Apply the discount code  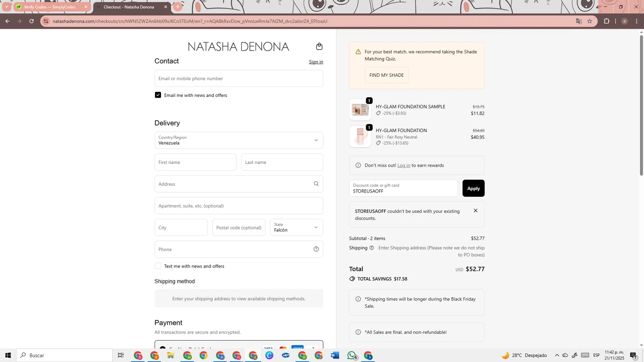[x=473, y=188]
